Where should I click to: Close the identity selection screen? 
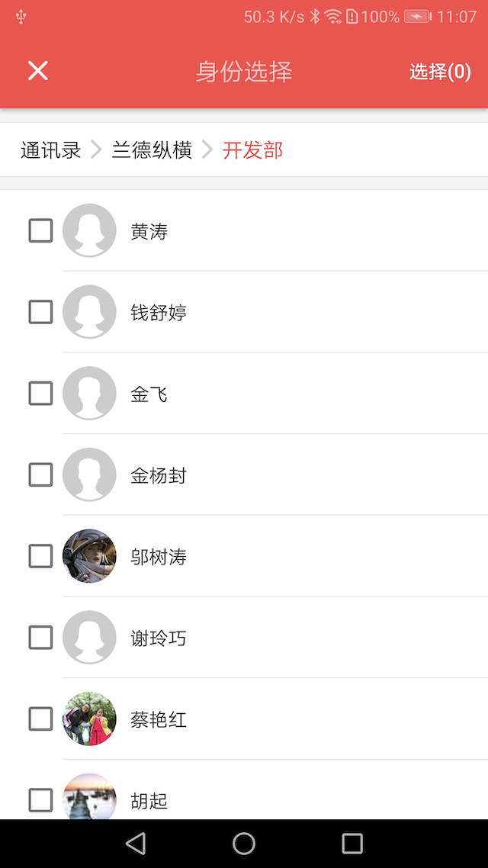point(37,71)
